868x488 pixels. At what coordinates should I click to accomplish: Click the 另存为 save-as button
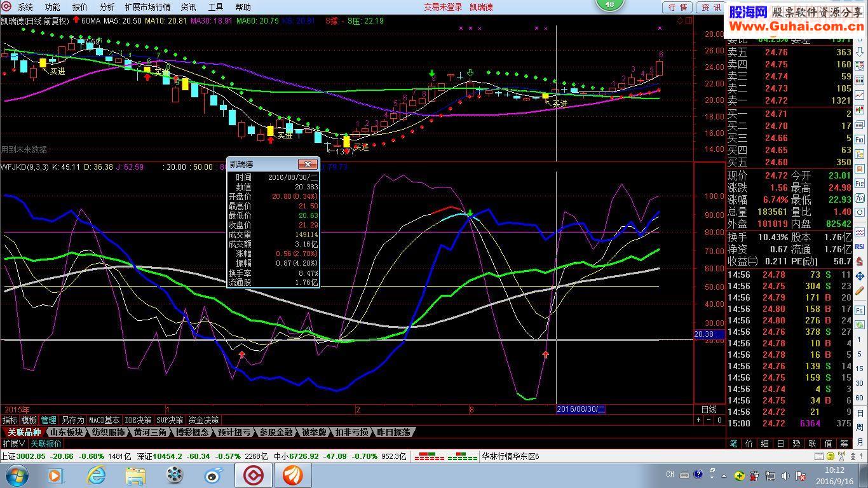click(72, 420)
